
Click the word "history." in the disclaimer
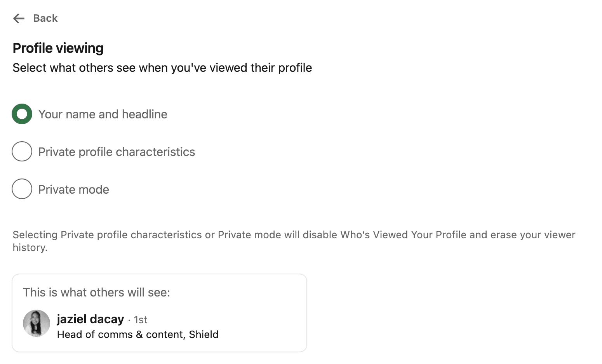[30, 248]
